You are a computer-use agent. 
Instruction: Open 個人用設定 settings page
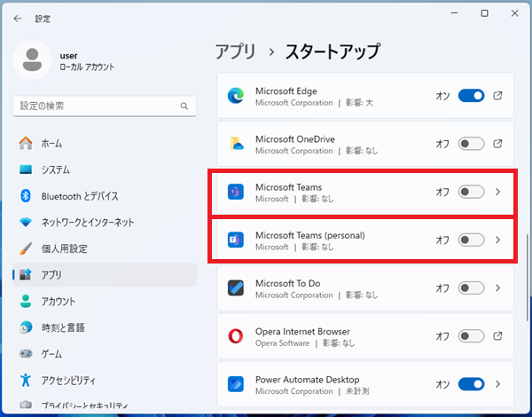coord(105,248)
